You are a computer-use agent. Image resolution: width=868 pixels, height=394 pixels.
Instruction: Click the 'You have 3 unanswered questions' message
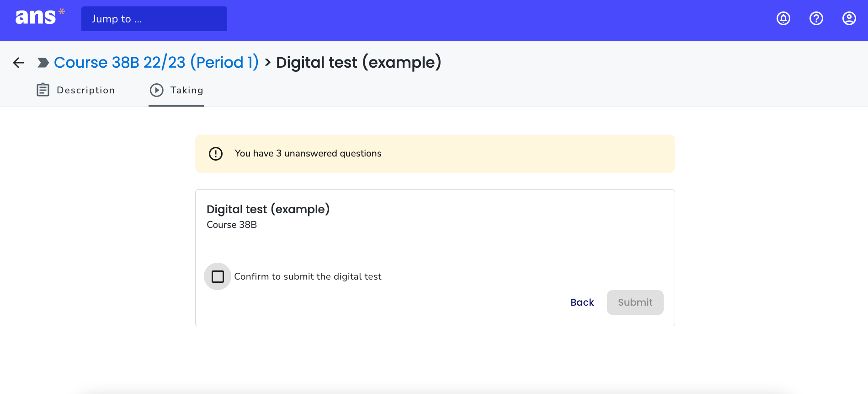coord(308,153)
